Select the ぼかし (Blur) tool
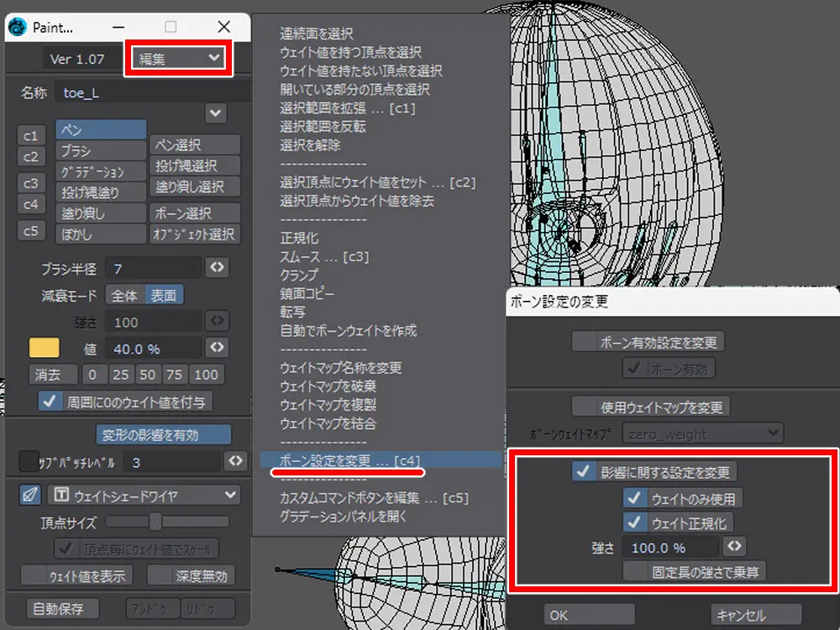The height and width of the screenshot is (630, 840). (101, 234)
